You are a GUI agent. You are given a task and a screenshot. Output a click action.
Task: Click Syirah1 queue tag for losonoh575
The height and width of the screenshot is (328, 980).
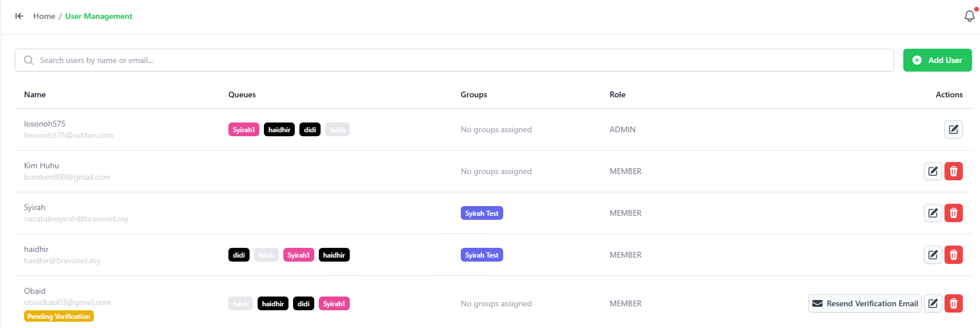pyautogui.click(x=244, y=129)
